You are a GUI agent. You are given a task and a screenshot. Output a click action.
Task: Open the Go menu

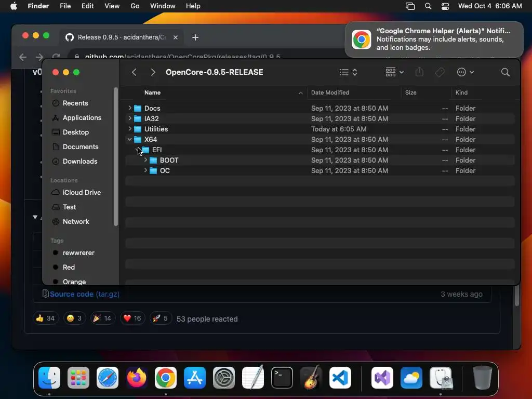135,6
